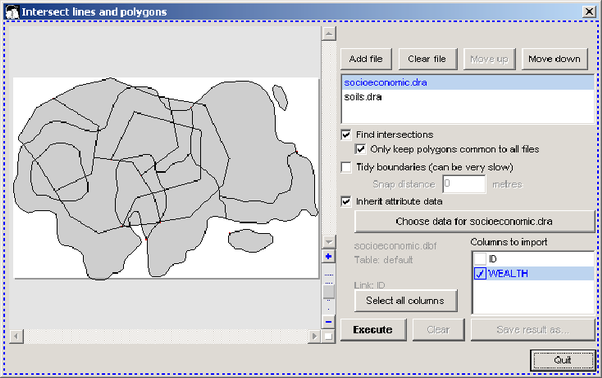602x378 pixels.
Task: Enable Tidy boundaries checkbox
Action: click(x=346, y=167)
